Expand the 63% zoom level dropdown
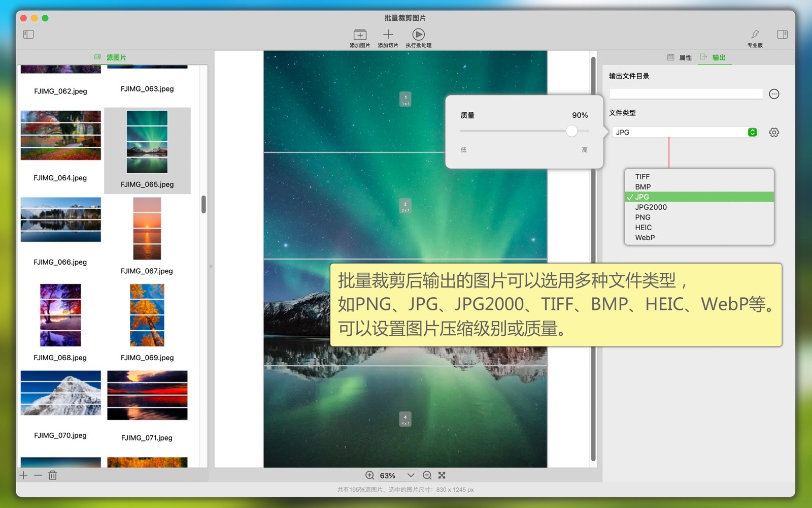812x508 pixels. (x=411, y=475)
